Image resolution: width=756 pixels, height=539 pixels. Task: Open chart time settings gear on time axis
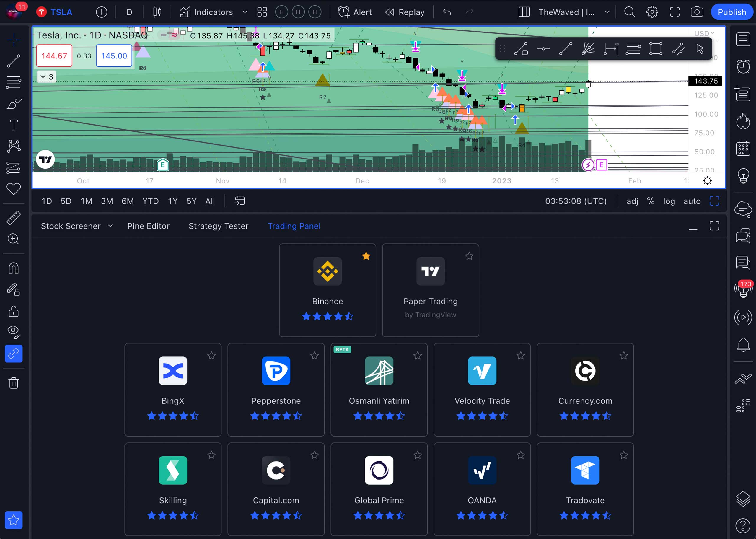pos(707,181)
